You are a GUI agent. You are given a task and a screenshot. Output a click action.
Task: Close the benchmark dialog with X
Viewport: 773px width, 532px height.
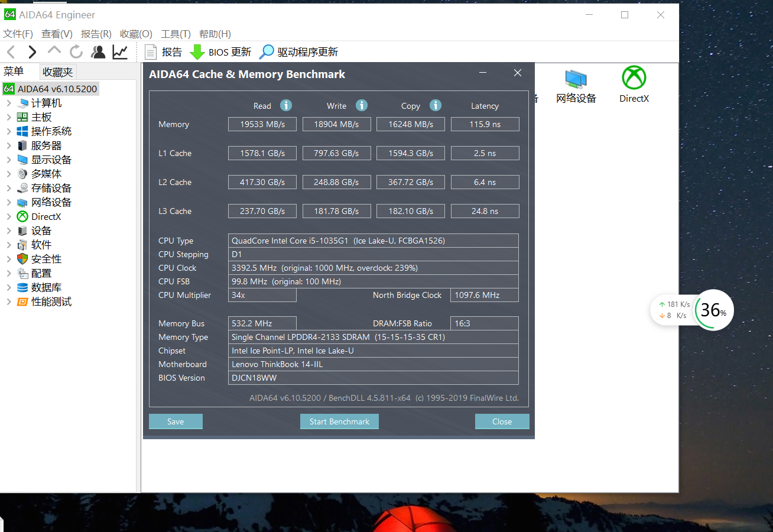pyautogui.click(x=518, y=73)
